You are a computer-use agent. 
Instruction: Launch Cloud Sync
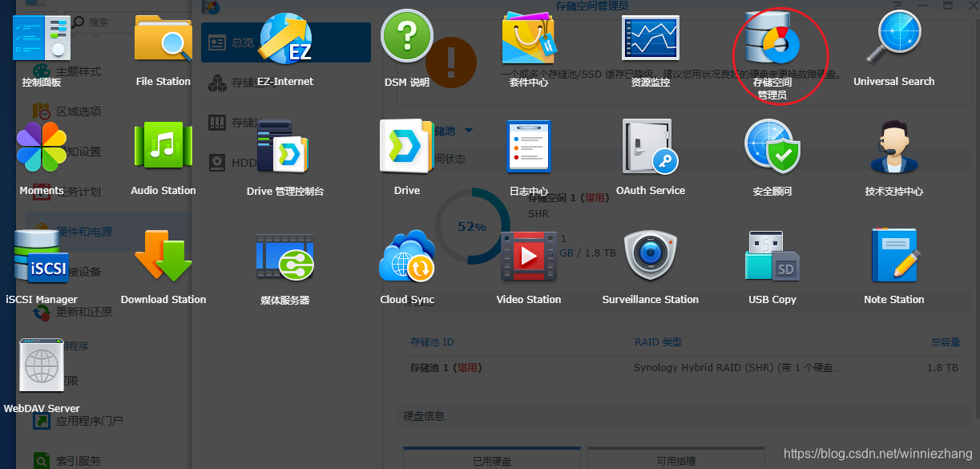pyautogui.click(x=407, y=257)
